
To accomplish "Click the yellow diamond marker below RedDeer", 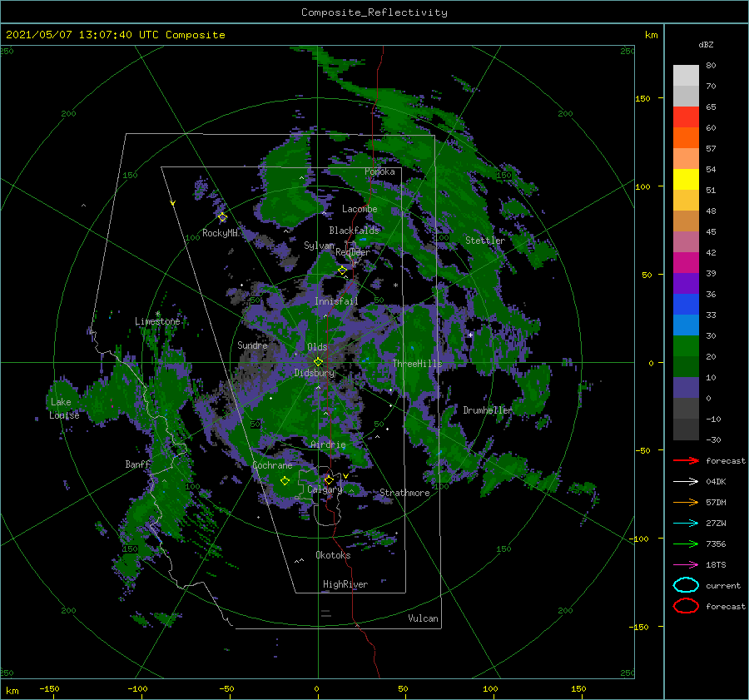I will pyautogui.click(x=343, y=271).
